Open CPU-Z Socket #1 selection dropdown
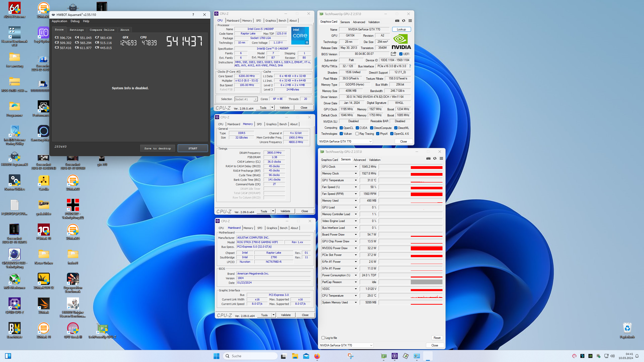Screen dimensions: 644x362 click(x=246, y=99)
